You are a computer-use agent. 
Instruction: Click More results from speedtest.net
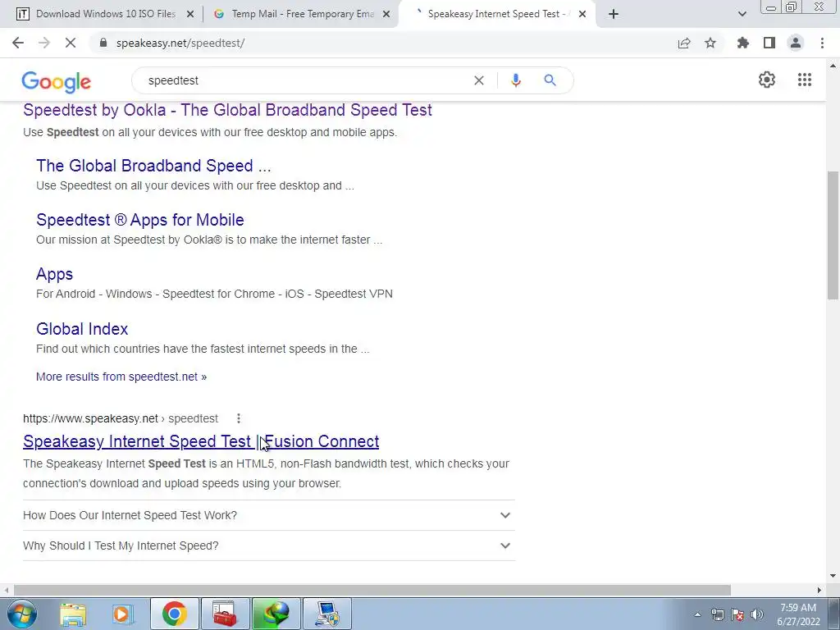point(121,377)
